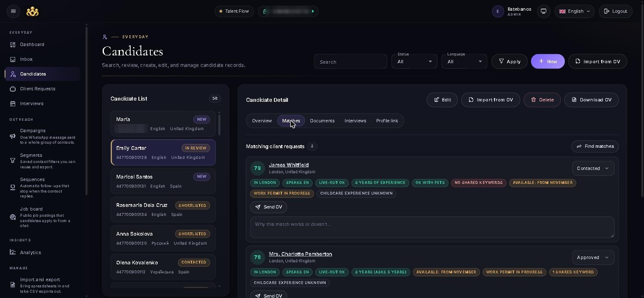Click the candidate Search field
Image resolution: width=644 pixels, height=298 pixels.
tap(350, 62)
